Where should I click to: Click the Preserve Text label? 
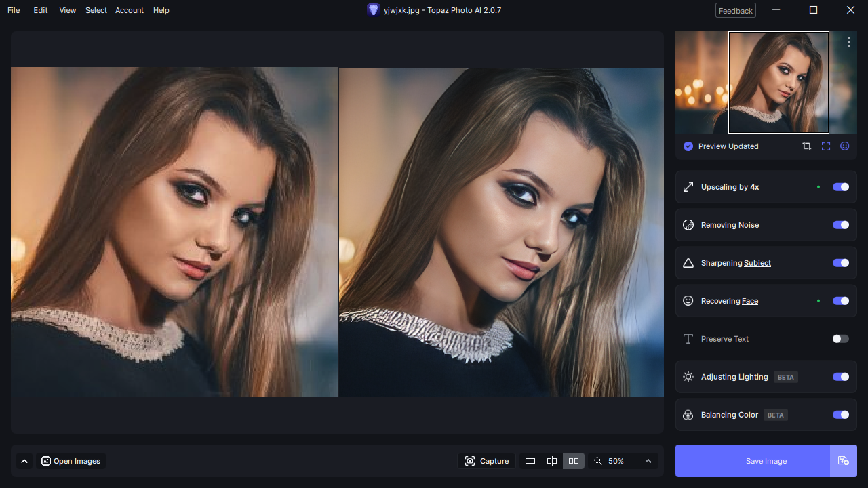(725, 339)
